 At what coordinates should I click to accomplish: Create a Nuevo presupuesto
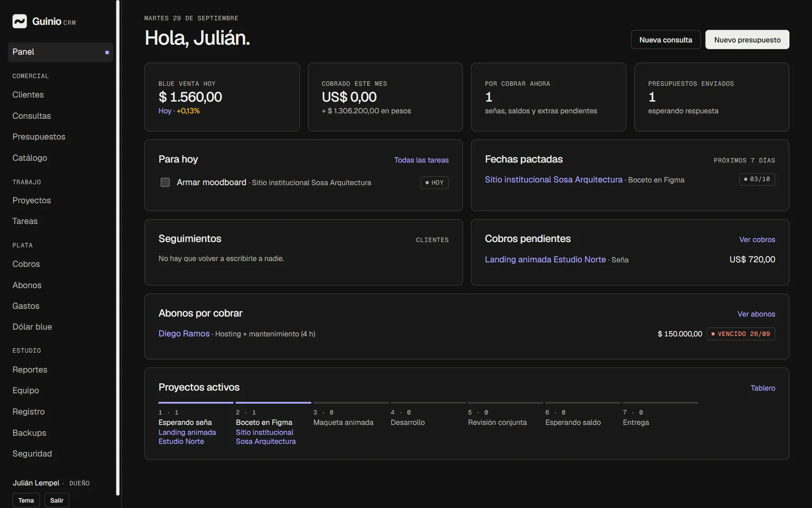coord(747,40)
